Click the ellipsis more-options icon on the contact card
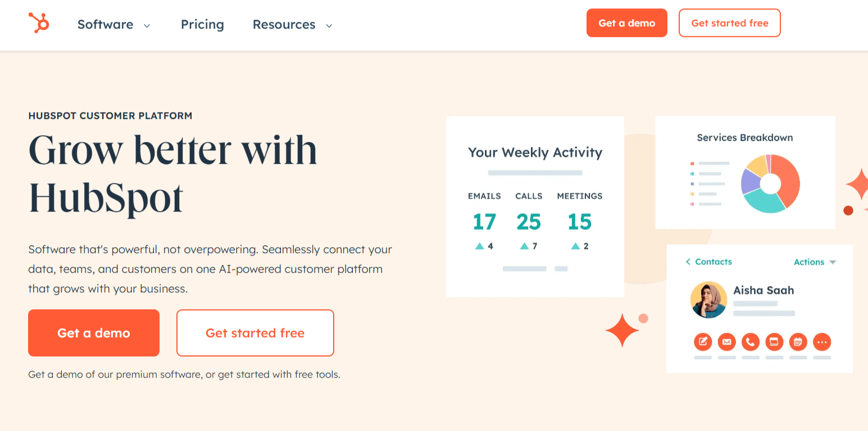 click(x=822, y=342)
